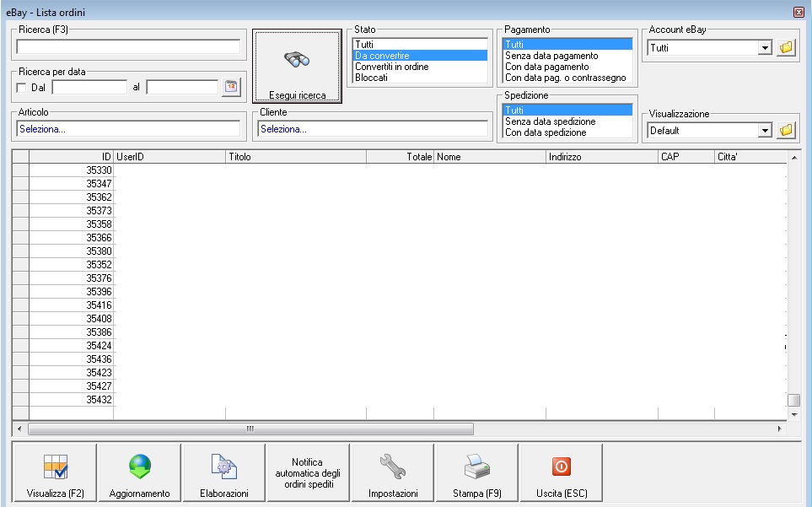The width and height of the screenshot is (812, 507).
Task: Click Seleziona... in Articolo field
Action: coord(128,129)
